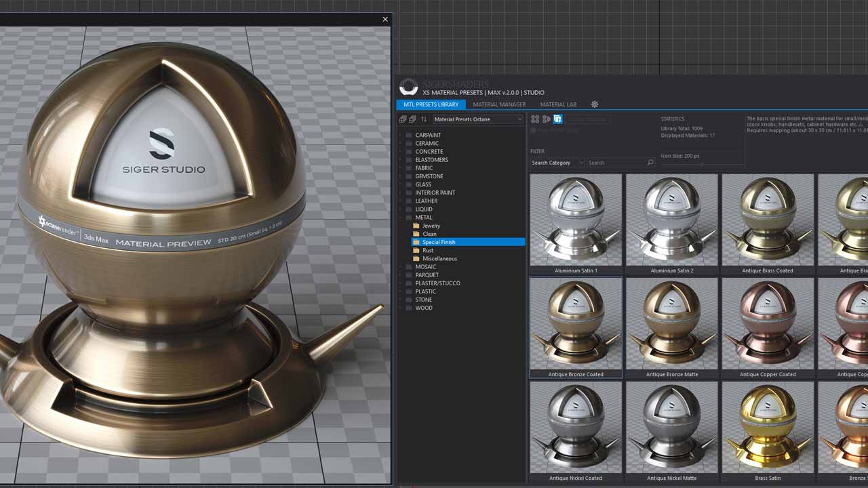Collapse the METAL category arrow
868x488 pixels.
pyautogui.click(x=401, y=218)
